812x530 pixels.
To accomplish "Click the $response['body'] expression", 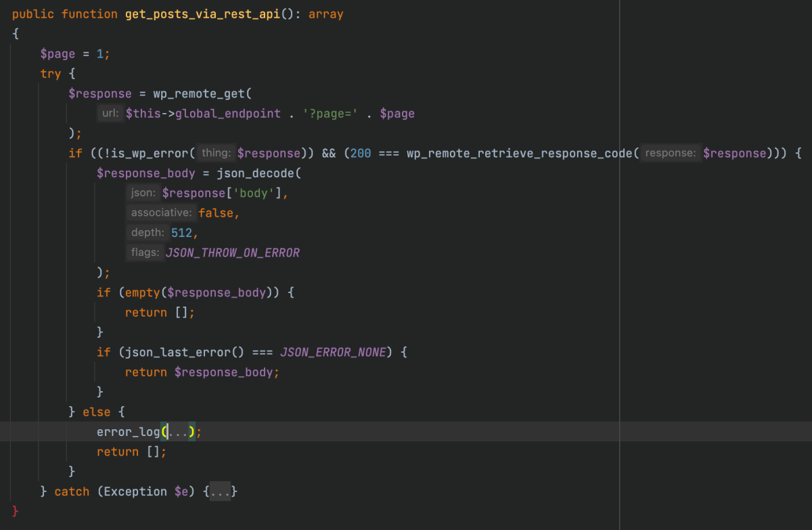I will 222,194.
